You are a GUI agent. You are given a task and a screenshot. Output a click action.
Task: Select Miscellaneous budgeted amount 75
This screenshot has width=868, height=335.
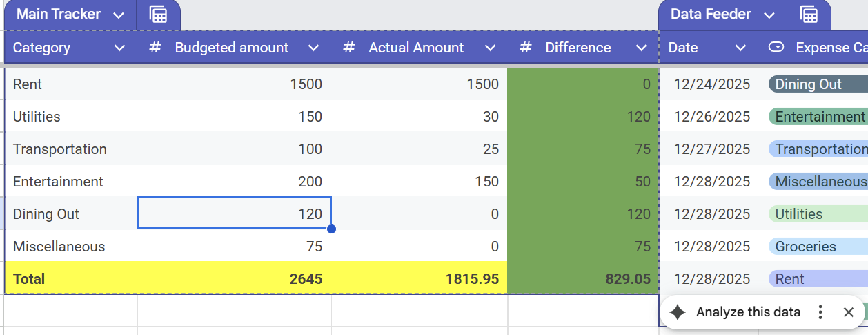coord(235,247)
